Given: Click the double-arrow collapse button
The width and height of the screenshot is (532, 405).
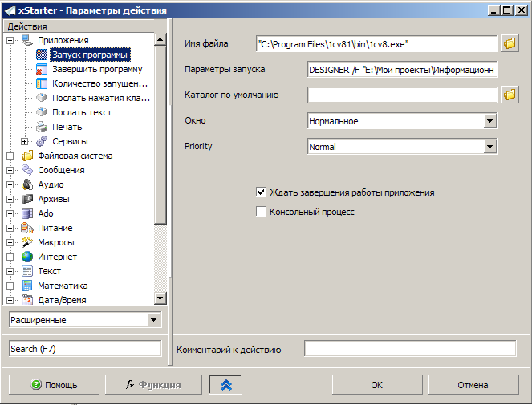Looking at the screenshot, I should click(225, 385).
